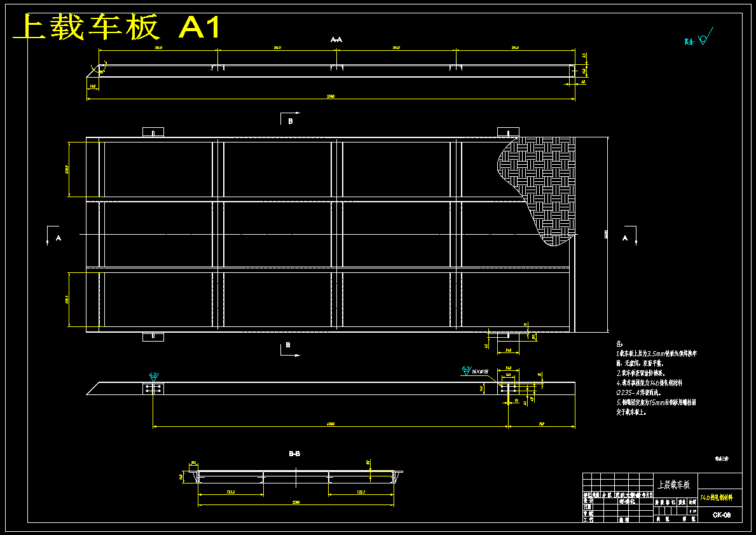Image resolution: width=756 pixels, height=535 pixels.
Task: Select the right A section cut marker
Action: [x=629, y=235]
